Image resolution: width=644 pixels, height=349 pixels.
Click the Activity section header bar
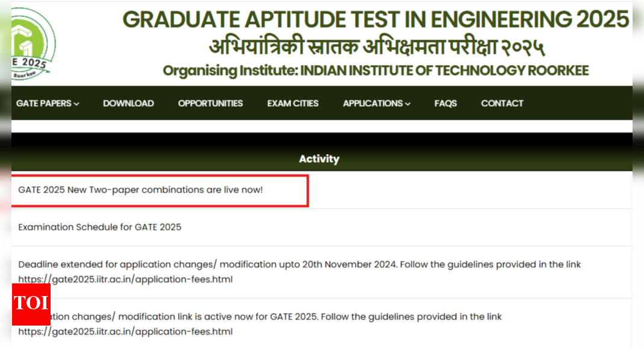[x=319, y=158]
